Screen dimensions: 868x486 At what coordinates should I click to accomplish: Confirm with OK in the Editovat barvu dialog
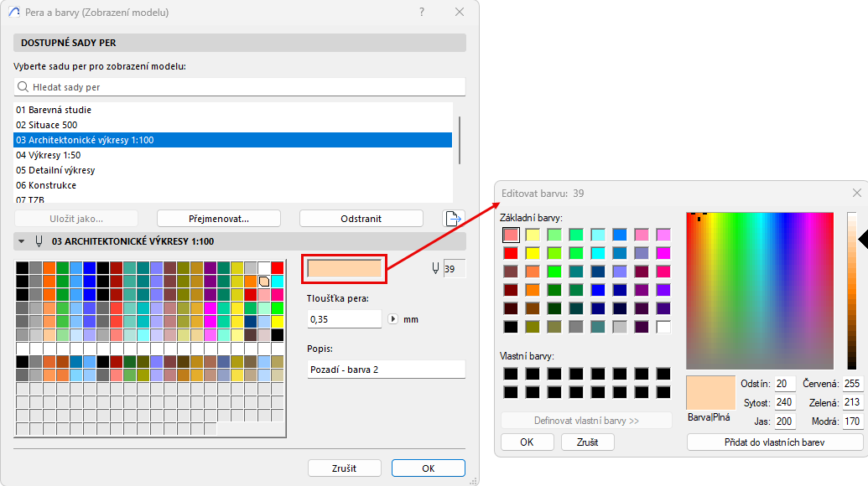[x=527, y=442]
